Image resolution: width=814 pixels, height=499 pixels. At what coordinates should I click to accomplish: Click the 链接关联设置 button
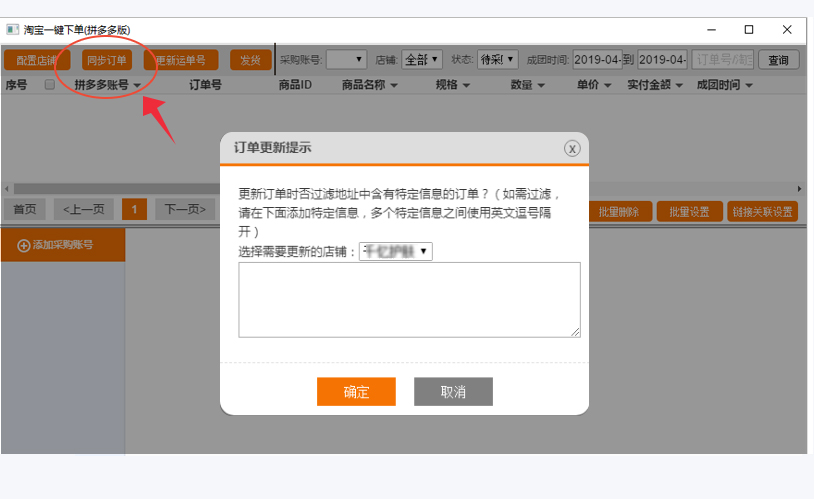point(763,212)
